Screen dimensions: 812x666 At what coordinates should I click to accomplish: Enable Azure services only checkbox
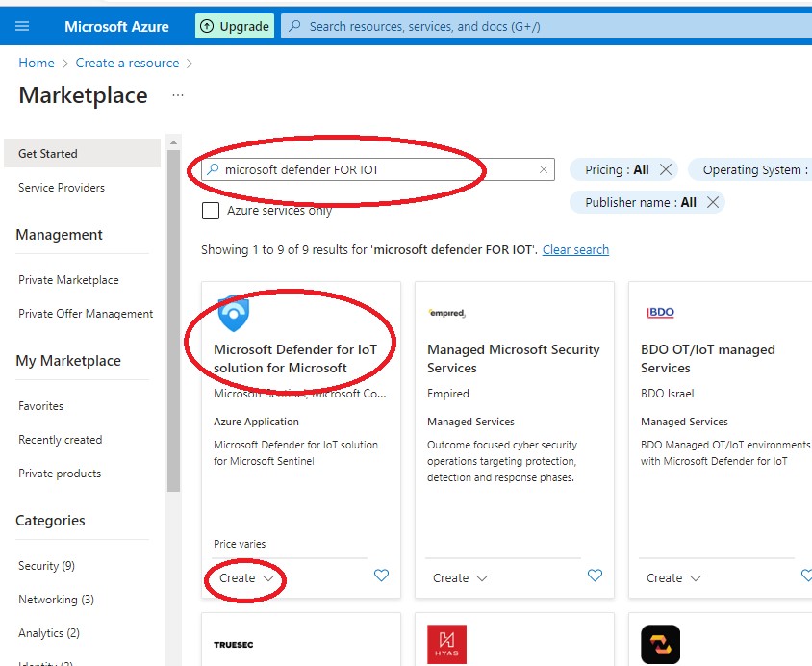211,211
